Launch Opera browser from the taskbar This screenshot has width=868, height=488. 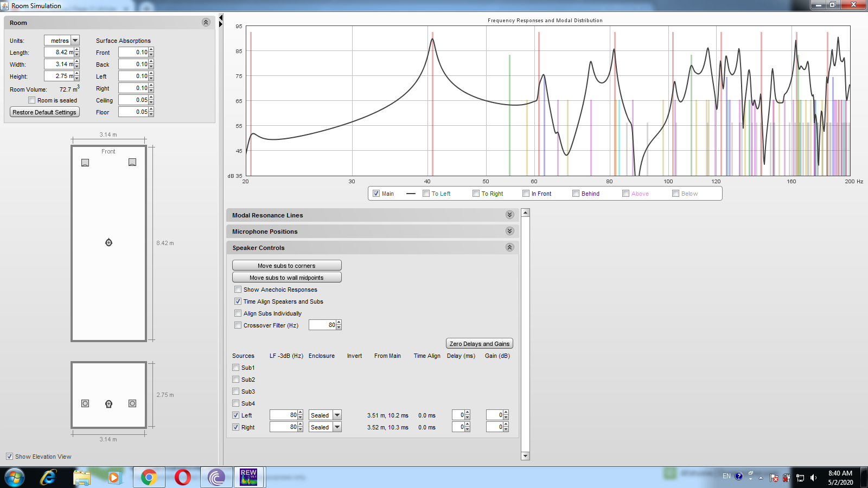(x=183, y=477)
